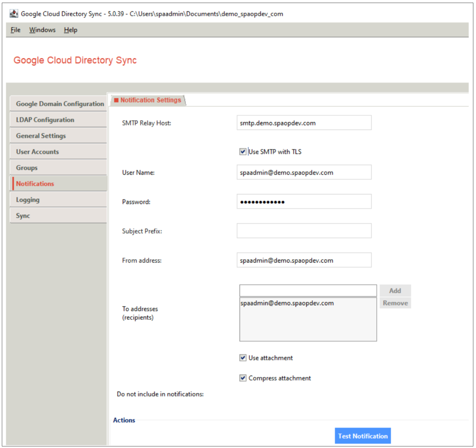Screen dimensions: 476x448
Task: Open the File menu
Action: (x=15, y=30)
